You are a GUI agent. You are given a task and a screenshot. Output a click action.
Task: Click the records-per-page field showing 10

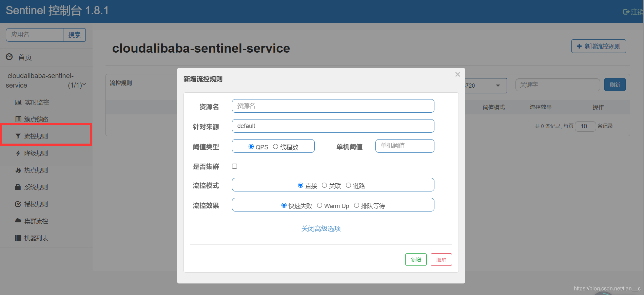click(x=585, y=126)
